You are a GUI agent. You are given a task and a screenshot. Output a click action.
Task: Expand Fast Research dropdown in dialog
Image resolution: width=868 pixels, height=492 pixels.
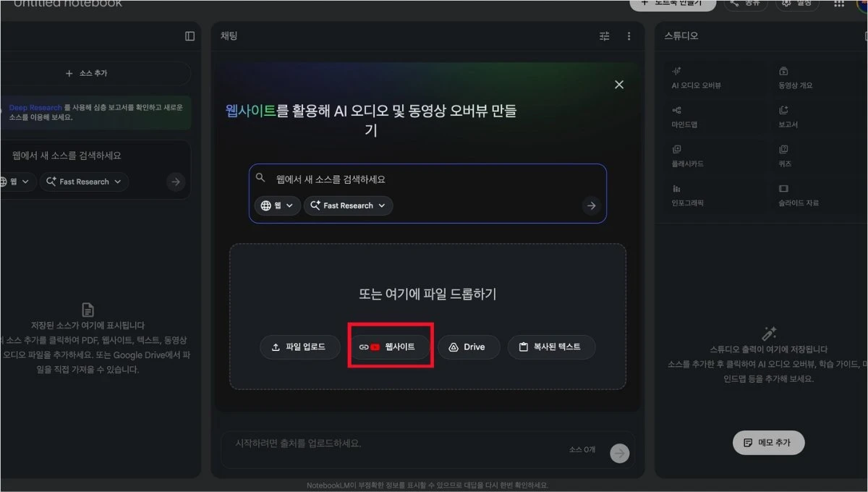click(349, 205)
